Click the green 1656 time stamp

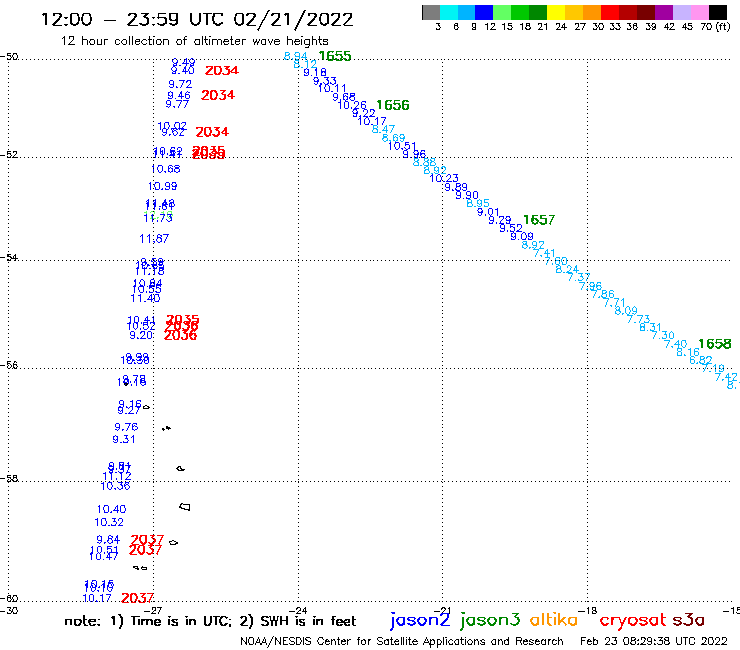[x=393, y=105]
